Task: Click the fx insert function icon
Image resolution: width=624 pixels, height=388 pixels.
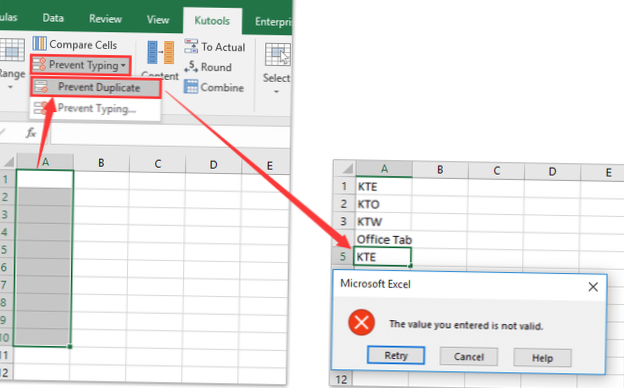Action: point(31,133)
